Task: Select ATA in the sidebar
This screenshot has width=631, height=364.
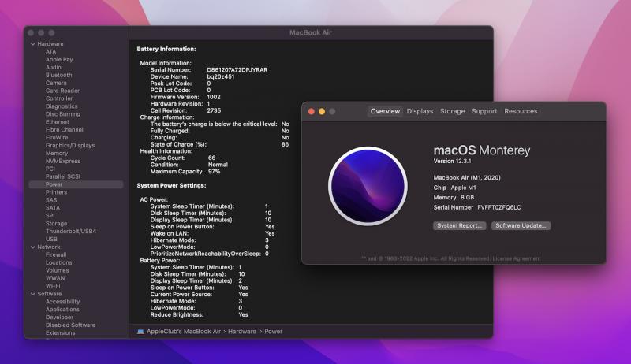Action: click(50, 51)
